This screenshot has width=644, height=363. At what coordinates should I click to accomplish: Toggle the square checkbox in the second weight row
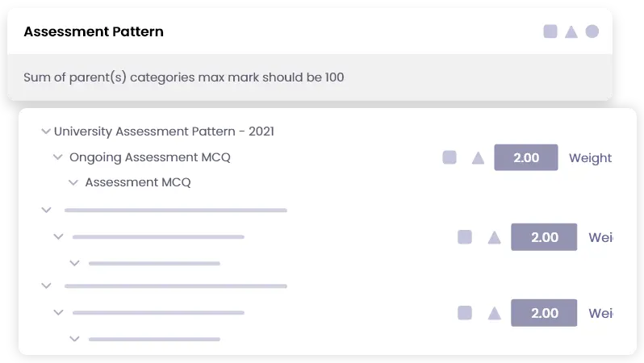(x=465, y=237)
